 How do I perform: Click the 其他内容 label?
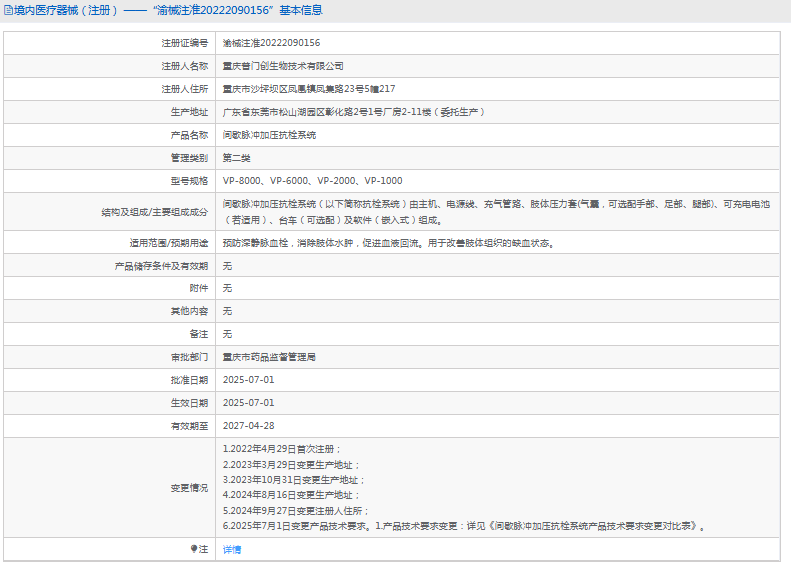[x=189, y=311]
